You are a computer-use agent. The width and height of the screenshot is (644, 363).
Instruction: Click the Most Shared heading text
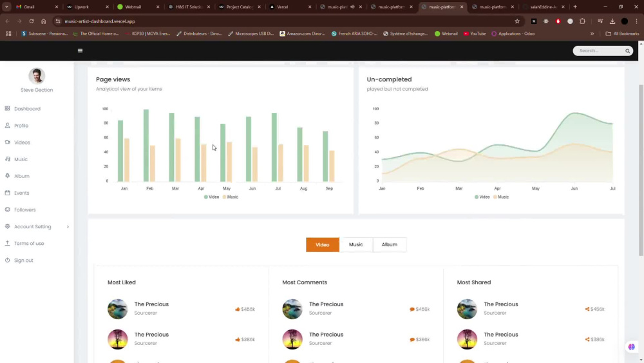(474, 282)
